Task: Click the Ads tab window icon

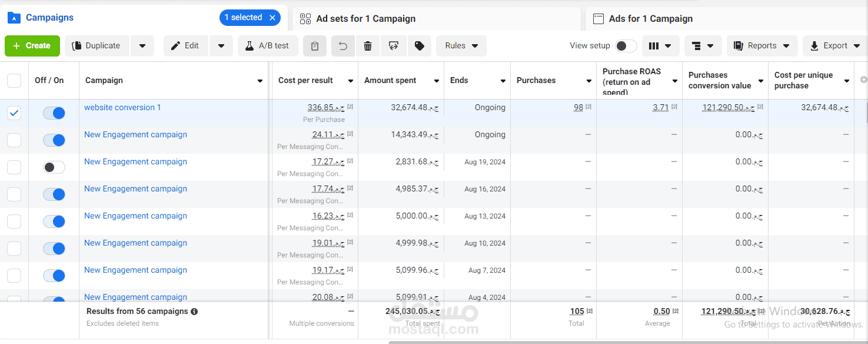Action: coord(598,19)
